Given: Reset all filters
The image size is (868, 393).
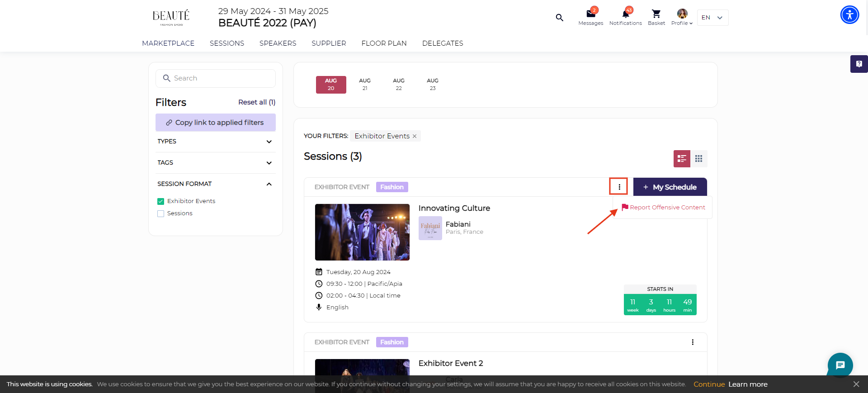Looking at the screenshot, I should click(x=257, y=102).
